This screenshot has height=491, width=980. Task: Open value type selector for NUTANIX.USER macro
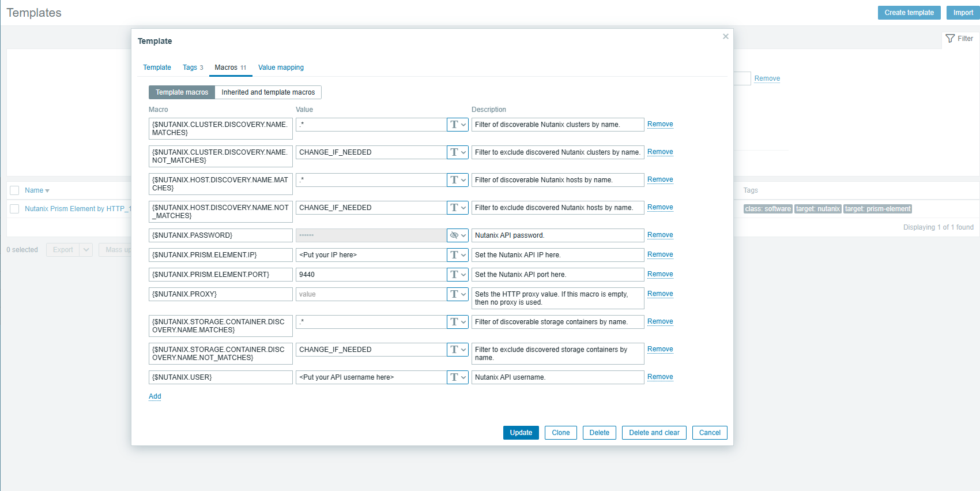pos(458,377)
